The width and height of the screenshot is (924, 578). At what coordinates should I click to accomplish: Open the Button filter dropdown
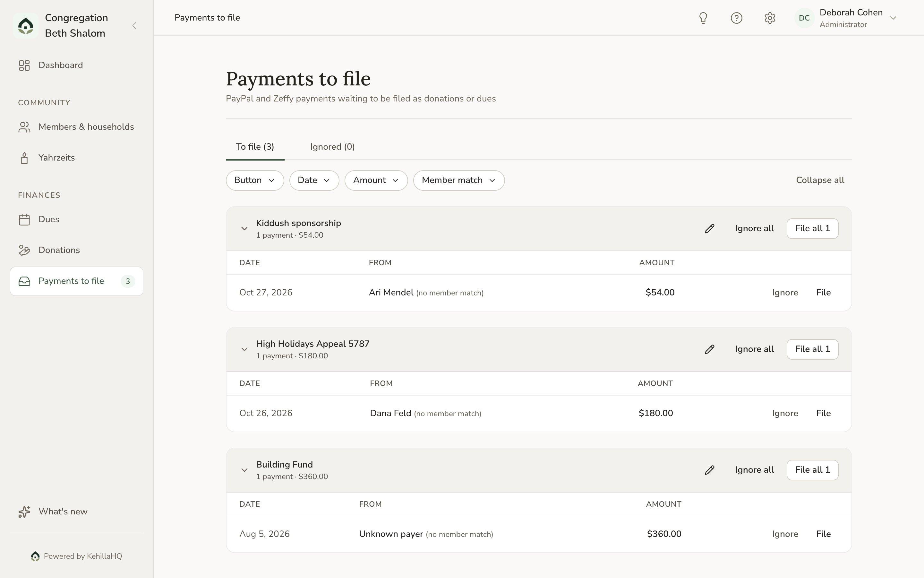(255, 180)
